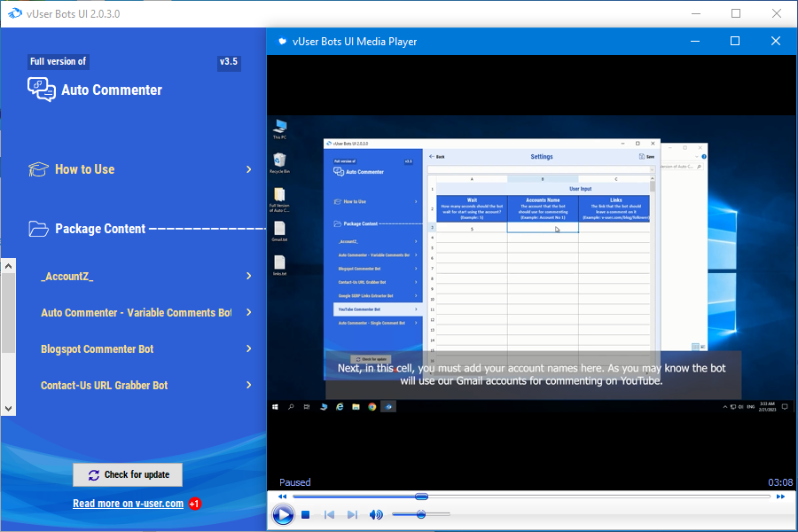Open the How to Use section
This screenshot has height=532, width=798.
84,169
